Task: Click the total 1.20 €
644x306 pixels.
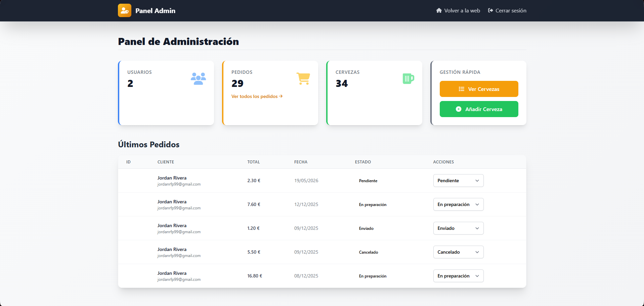Action: (x=253, y=228)
